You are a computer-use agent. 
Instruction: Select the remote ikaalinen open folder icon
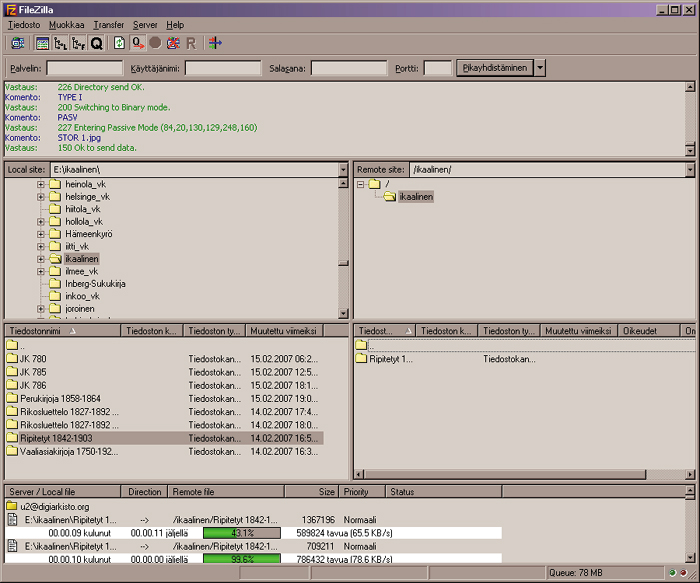[390, 197]
